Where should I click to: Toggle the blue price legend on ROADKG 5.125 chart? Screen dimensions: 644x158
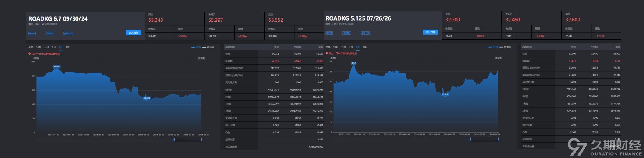[493, 47]
